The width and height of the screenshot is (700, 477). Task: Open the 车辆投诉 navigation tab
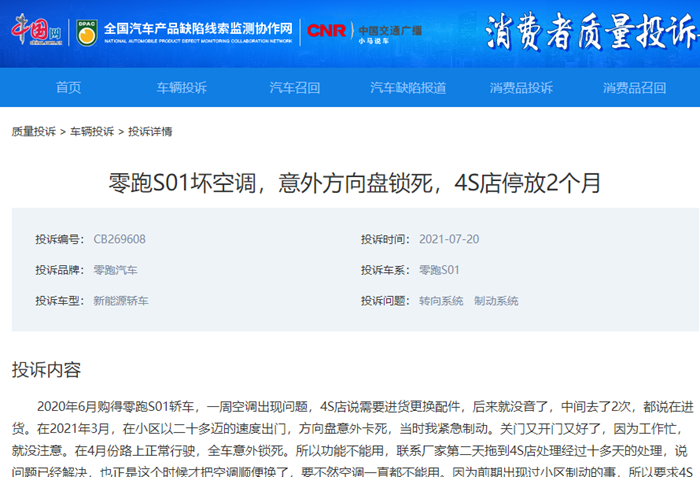tap(181, 88)
